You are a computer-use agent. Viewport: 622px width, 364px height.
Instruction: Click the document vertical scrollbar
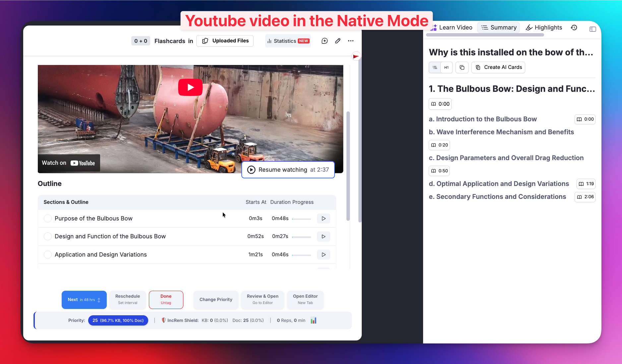click(x=348, y=166)
